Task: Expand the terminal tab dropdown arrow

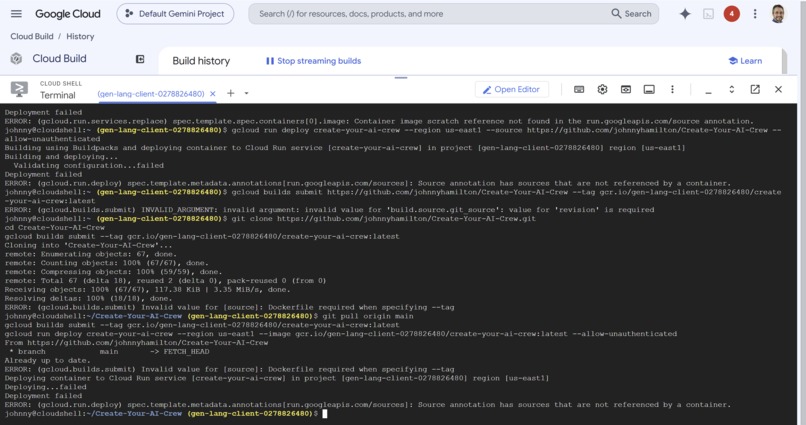Action: click(x=246, y=94)
